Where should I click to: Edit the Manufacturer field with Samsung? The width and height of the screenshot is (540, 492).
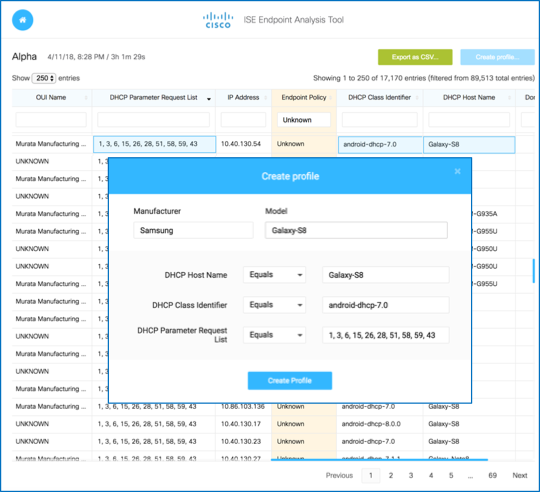coord(193,230)
